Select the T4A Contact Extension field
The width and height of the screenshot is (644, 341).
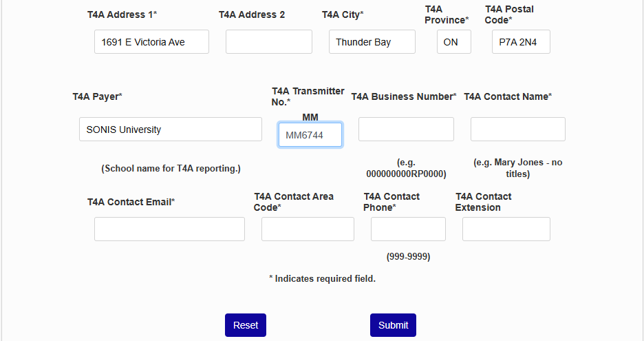[506, 229]
